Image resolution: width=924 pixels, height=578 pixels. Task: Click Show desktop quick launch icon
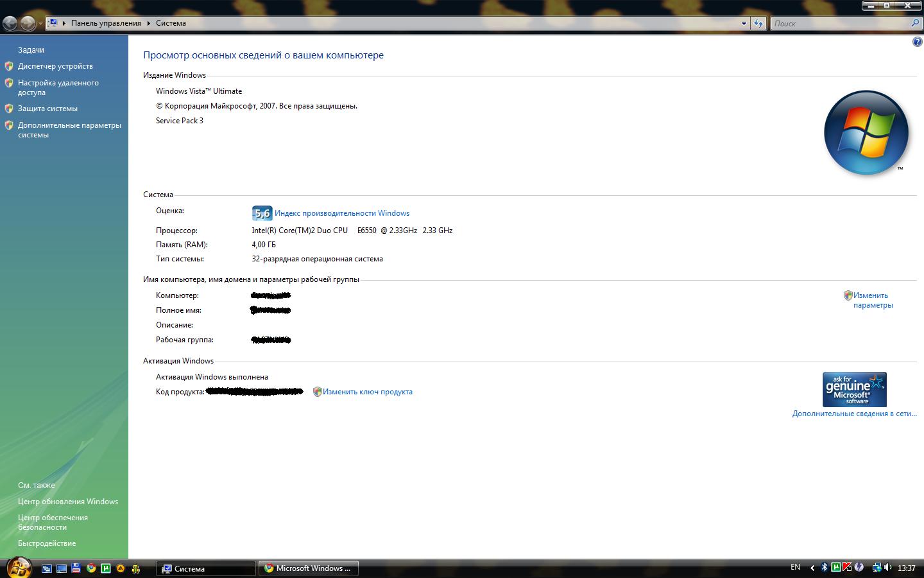coord(62,568)
